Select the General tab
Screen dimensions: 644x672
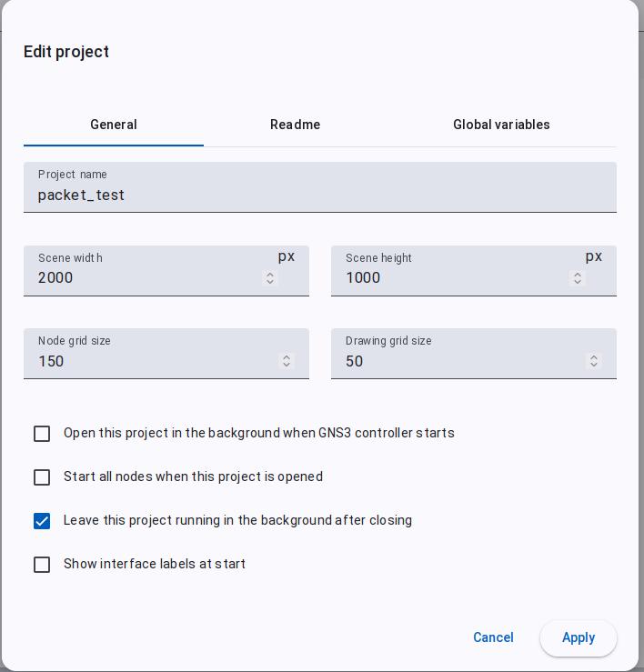pos(114,125)
